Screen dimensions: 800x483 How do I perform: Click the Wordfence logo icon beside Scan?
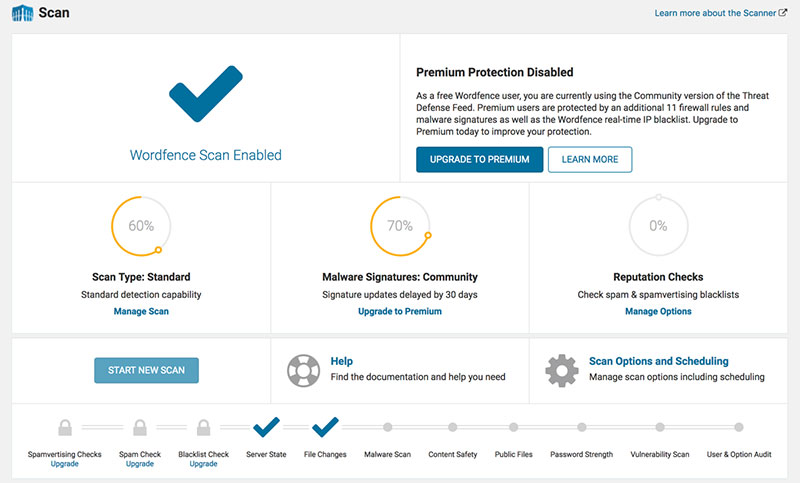[x=21, y=14]
